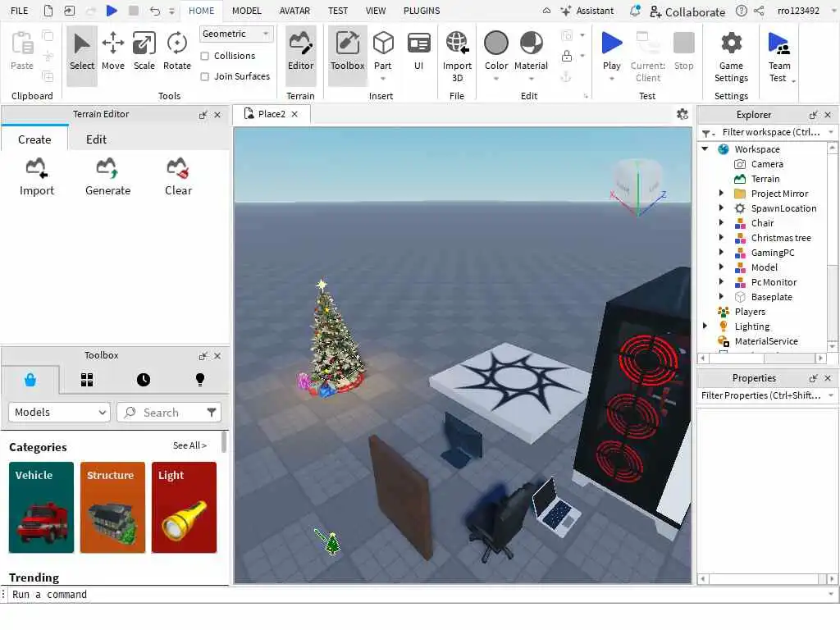
Task: Click the Collaborate button
Action: pyautogui.click(x=687, y=11)
